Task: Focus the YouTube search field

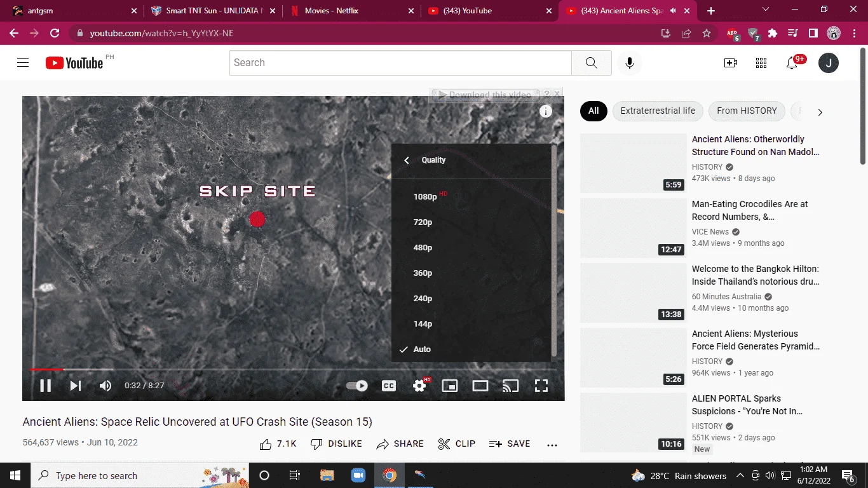Action: [400, 63]
